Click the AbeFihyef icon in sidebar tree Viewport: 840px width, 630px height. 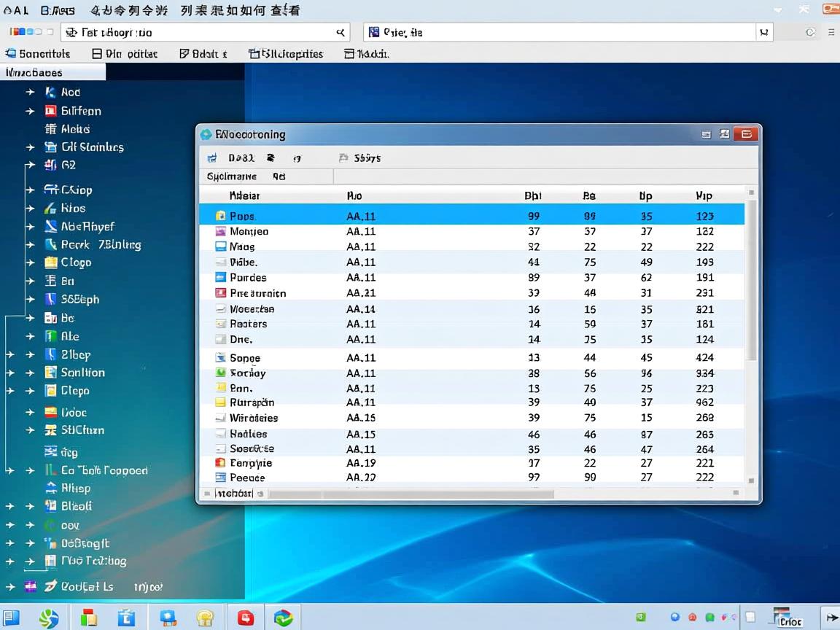tap(50, 226)
